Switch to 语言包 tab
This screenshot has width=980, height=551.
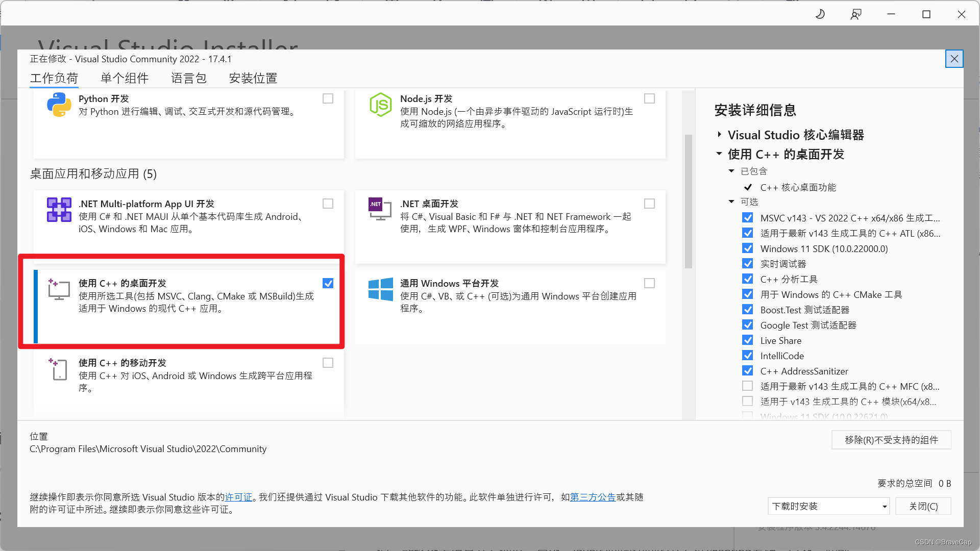coord(189,78)
